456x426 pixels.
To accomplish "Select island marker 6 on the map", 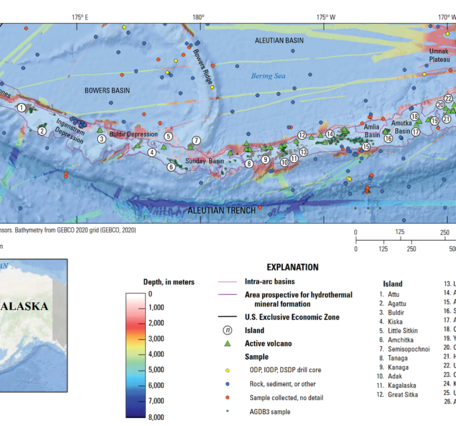I will [171, 167].
